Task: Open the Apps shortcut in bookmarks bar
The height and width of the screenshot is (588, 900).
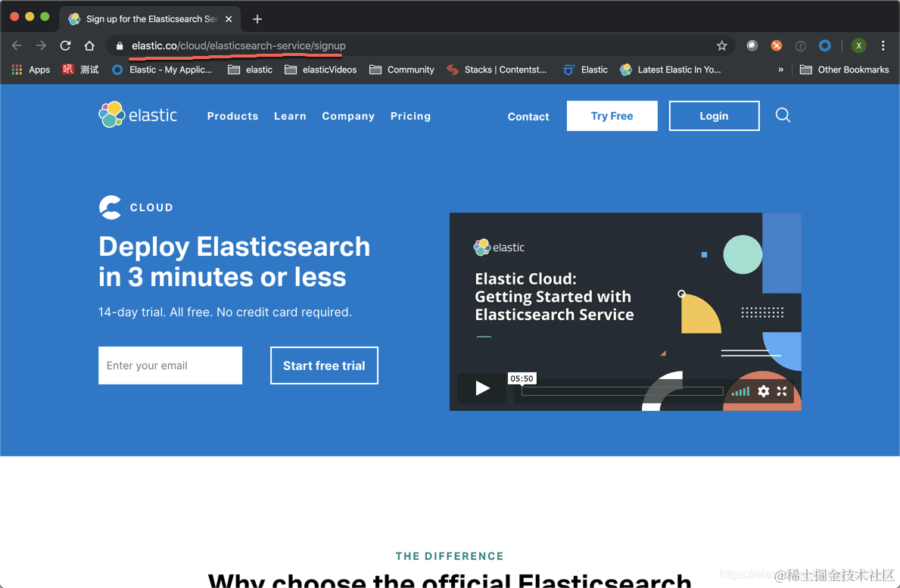Action: pos(31,70)
